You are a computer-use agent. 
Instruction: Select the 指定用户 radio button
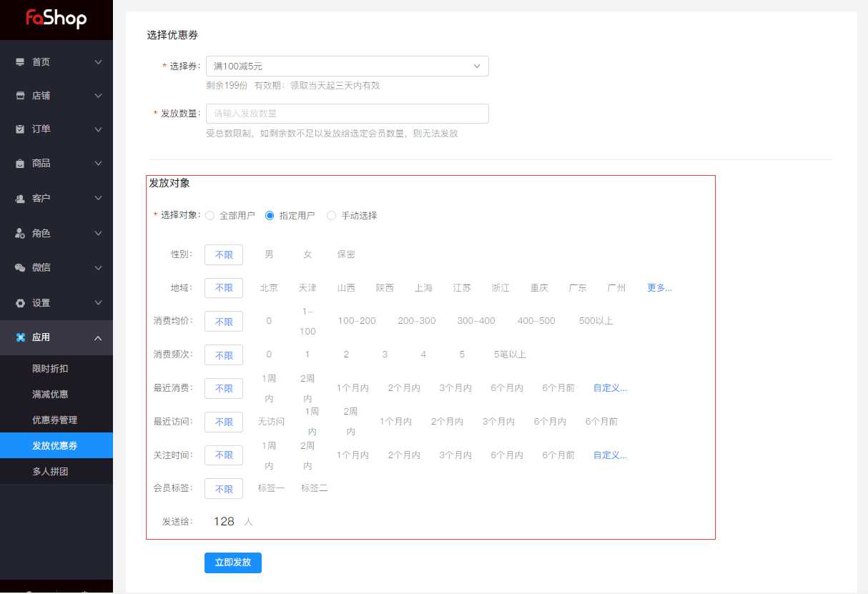pos(270,215)
